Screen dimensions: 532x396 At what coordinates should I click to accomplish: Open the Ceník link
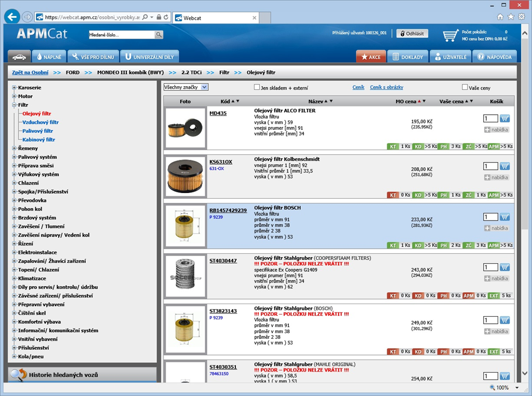coord(358,87)
